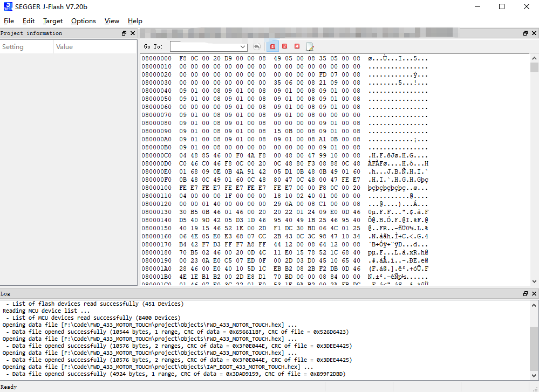The height and width of the screenshot is (392, 539).
Task: Click log line with 4924 bytes
Action: (176, 374)
